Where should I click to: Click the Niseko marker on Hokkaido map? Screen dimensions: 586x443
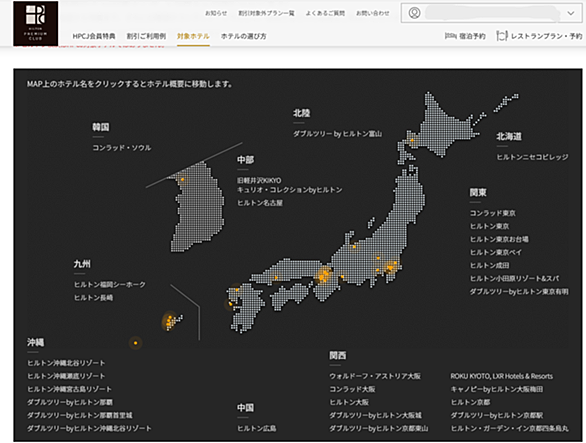click(412, 140)
